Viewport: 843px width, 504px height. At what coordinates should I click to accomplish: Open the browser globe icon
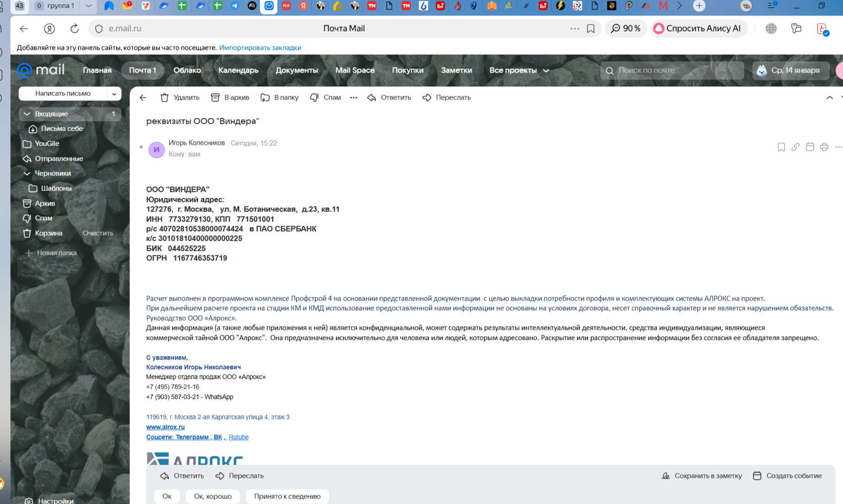pyautogui.click(x=771, y=28)
